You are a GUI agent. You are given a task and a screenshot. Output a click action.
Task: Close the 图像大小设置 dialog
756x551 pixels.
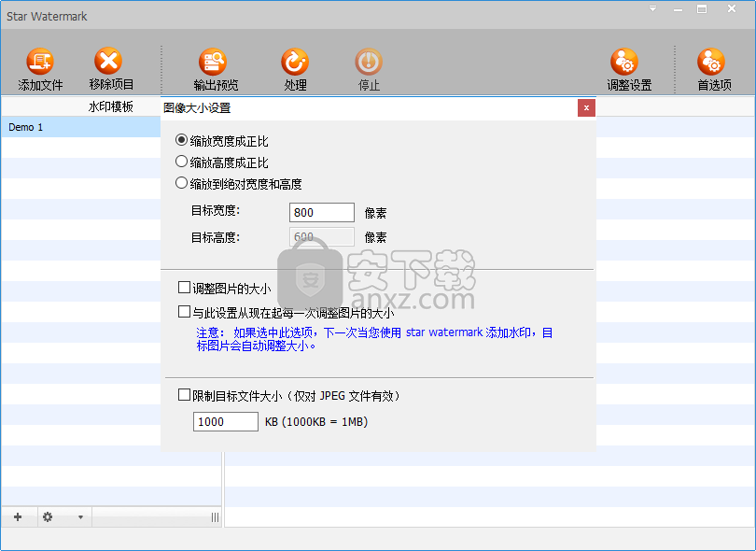point(586,108)
